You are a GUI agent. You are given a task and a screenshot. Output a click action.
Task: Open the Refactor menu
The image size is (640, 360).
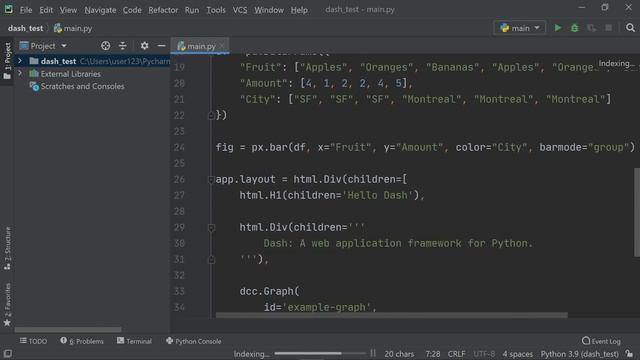(x=163, y=9)
